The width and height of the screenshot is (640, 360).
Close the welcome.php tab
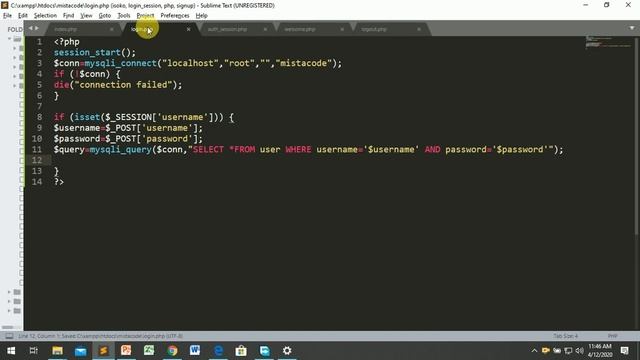coord(342,29)
